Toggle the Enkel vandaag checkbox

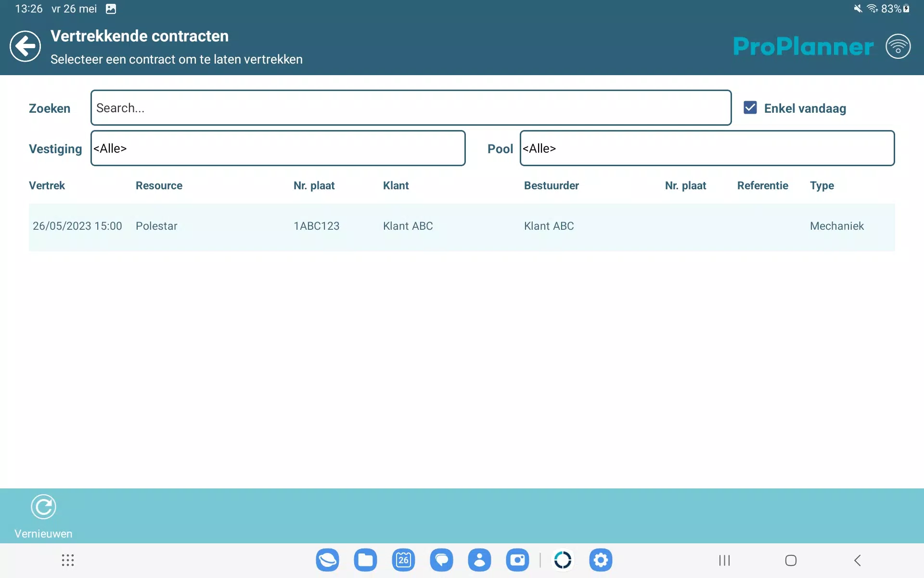[x=750, y=107]
